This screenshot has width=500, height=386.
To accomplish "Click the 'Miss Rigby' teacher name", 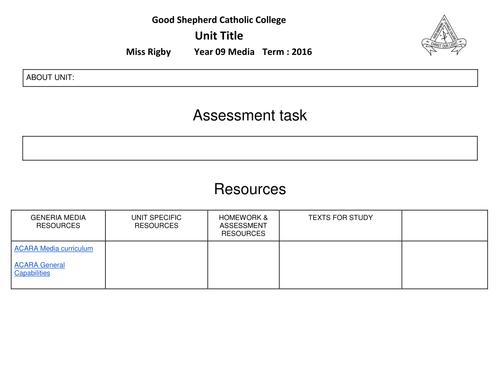I will [148, 52].
